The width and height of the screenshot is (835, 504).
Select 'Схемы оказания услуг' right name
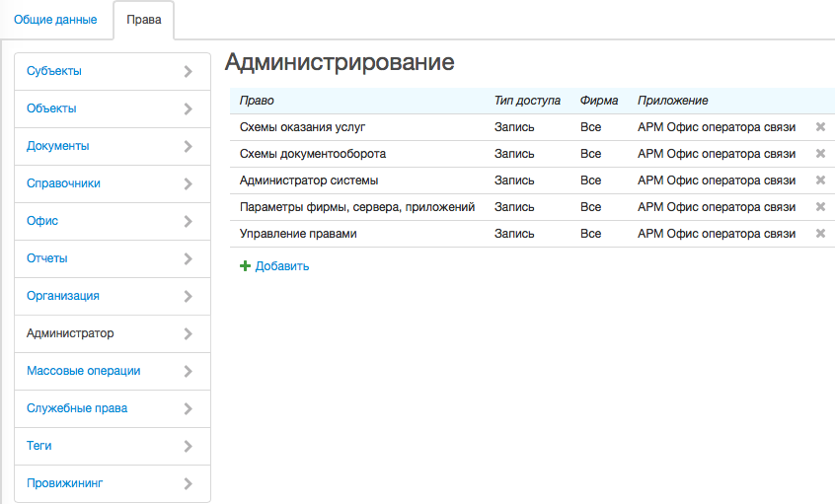[302, 127]
